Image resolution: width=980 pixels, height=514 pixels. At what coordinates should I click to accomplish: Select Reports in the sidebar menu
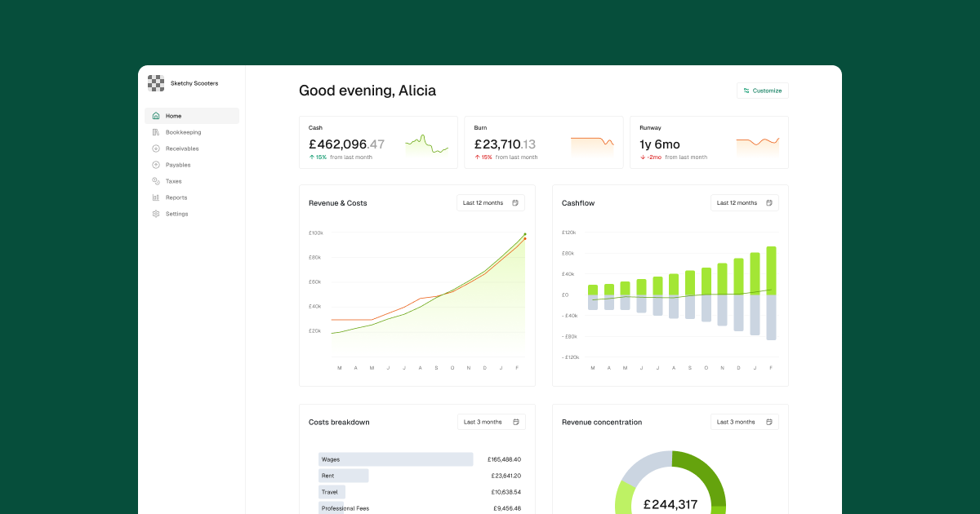176,197
